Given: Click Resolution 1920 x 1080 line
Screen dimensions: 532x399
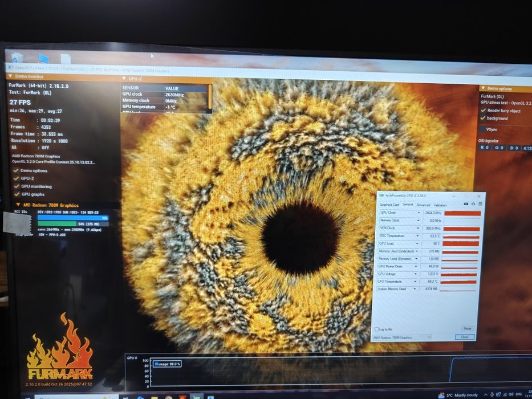Looking at the screenshot, I should (39, 140).
